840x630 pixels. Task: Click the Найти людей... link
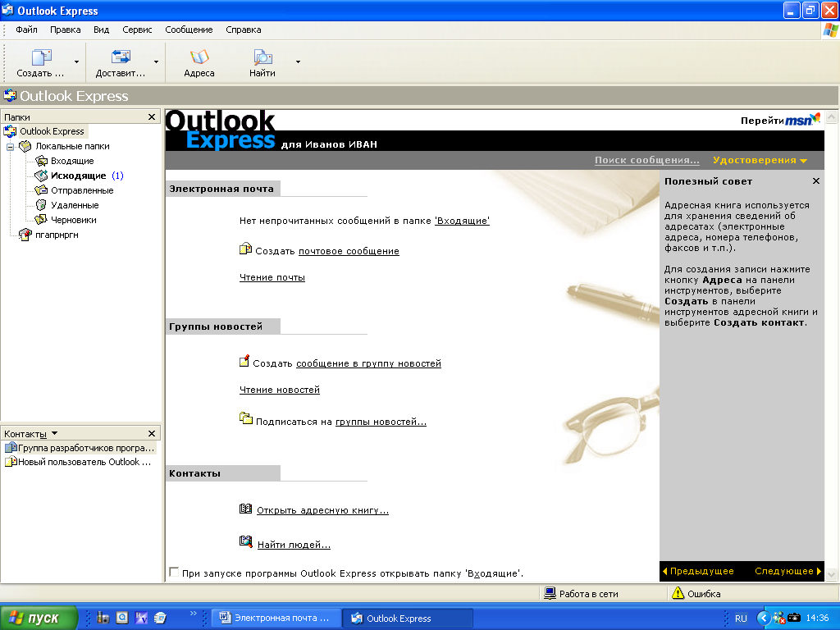[x=294, y=545]
